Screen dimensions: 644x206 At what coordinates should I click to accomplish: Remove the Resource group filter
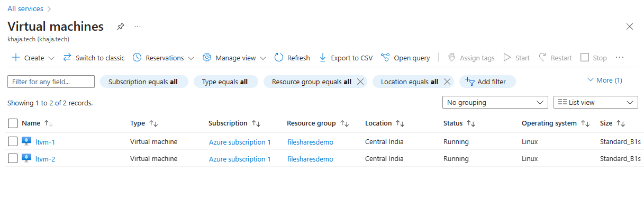(x=360, y=82)
